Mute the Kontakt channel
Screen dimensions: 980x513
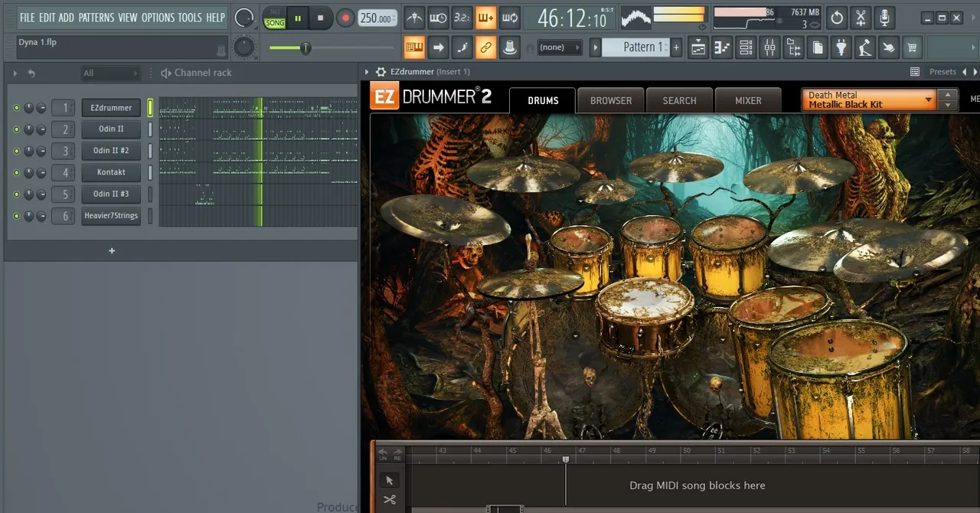(16, 172)
